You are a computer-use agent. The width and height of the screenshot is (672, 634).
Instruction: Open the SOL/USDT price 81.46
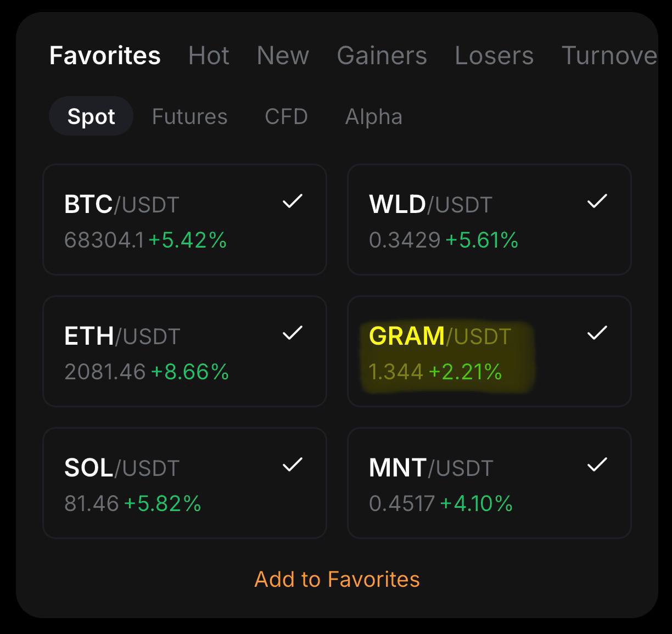pyautogui.click(x=91, y=503)
